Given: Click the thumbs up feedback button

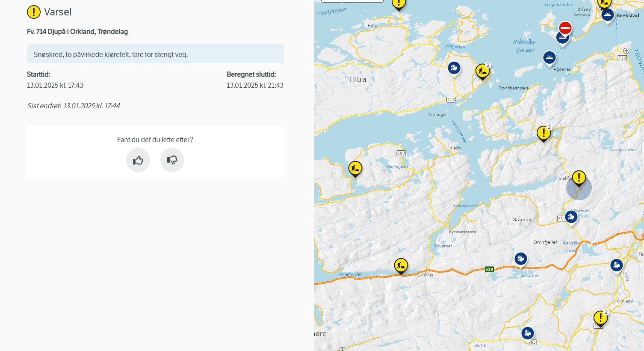Looking at the screenshot, I should pyautogui.click(x=138, y=160).
